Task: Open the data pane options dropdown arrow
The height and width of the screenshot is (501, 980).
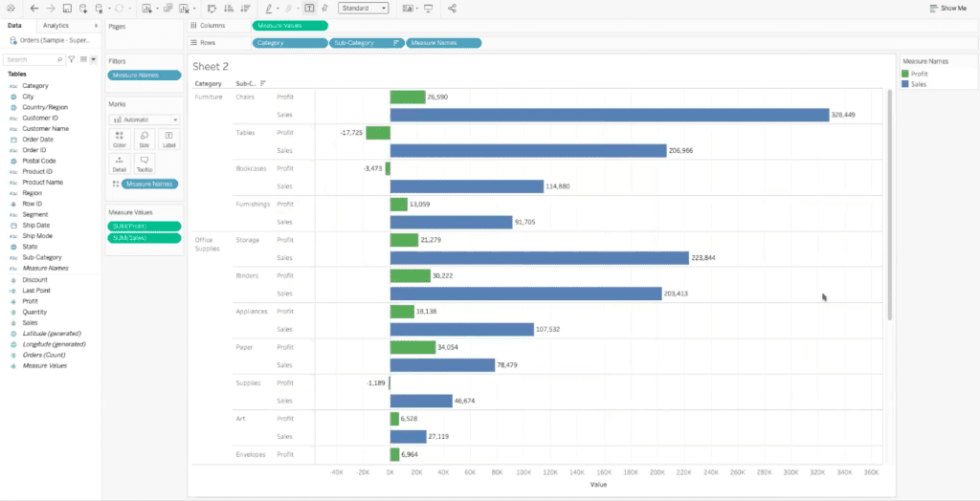Action: coord(94,59)
